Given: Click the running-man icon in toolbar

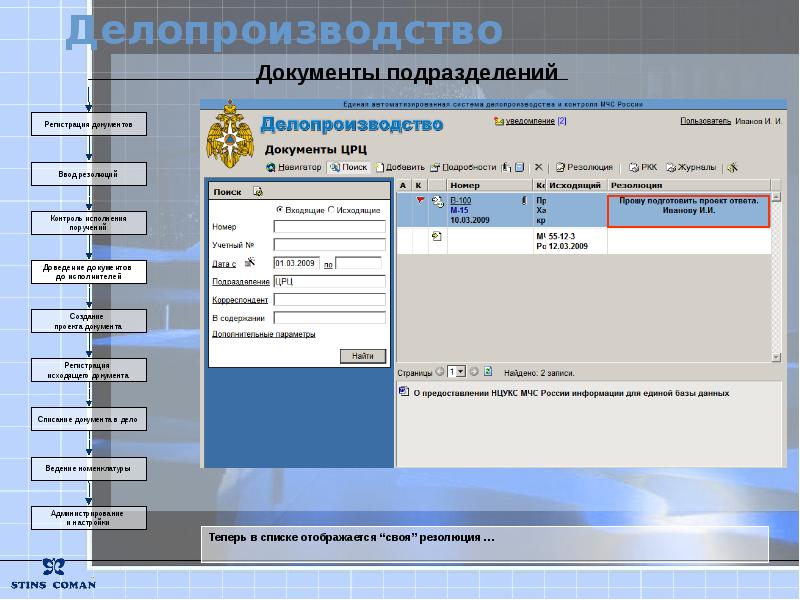Looking at the screenshot, I should [733, 167].
